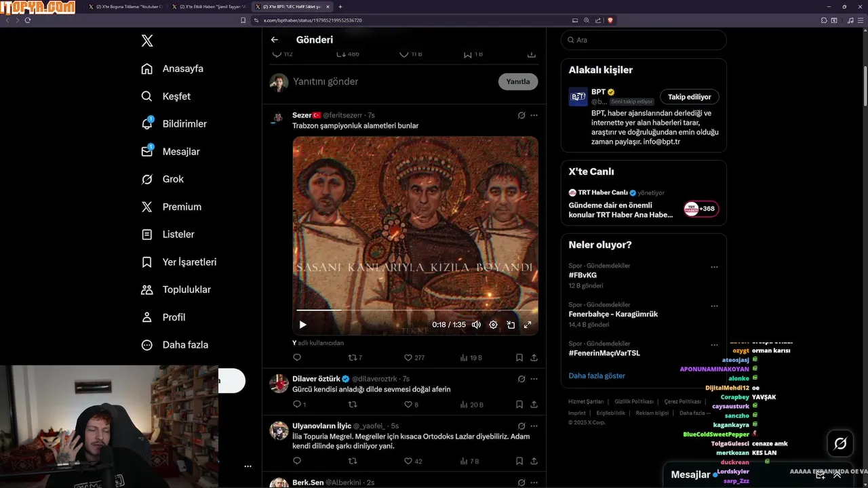868x488 pixels.
Task: Open the floating Grok button
Action: click(x=840, y=444)
